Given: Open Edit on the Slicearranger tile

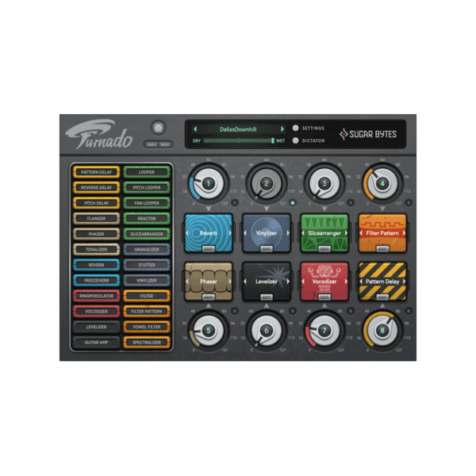Looking at the screenshot, I should (x=324, y=249).
